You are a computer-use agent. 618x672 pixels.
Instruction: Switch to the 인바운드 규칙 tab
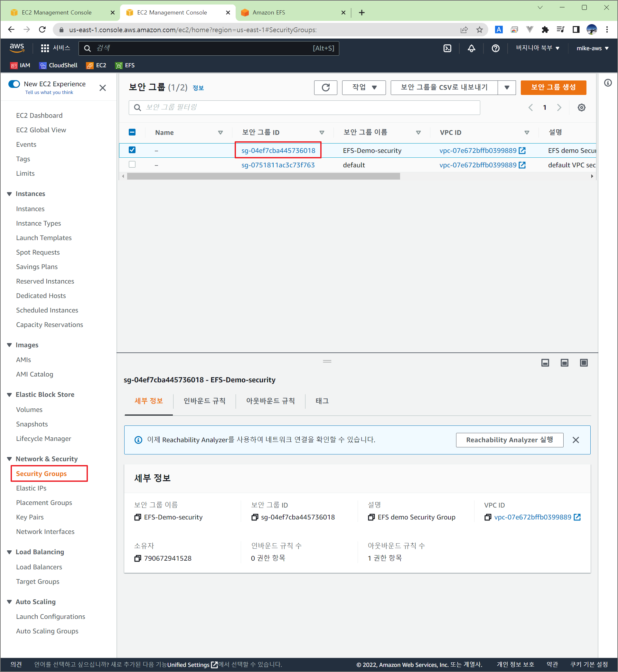tap(204, 401)
